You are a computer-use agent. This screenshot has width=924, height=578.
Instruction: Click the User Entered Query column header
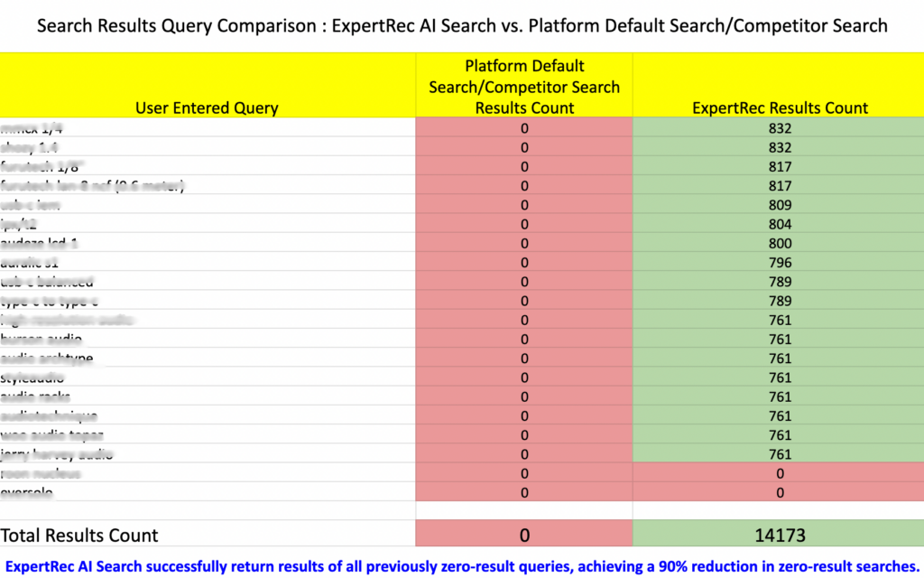[x=207, y=107]
